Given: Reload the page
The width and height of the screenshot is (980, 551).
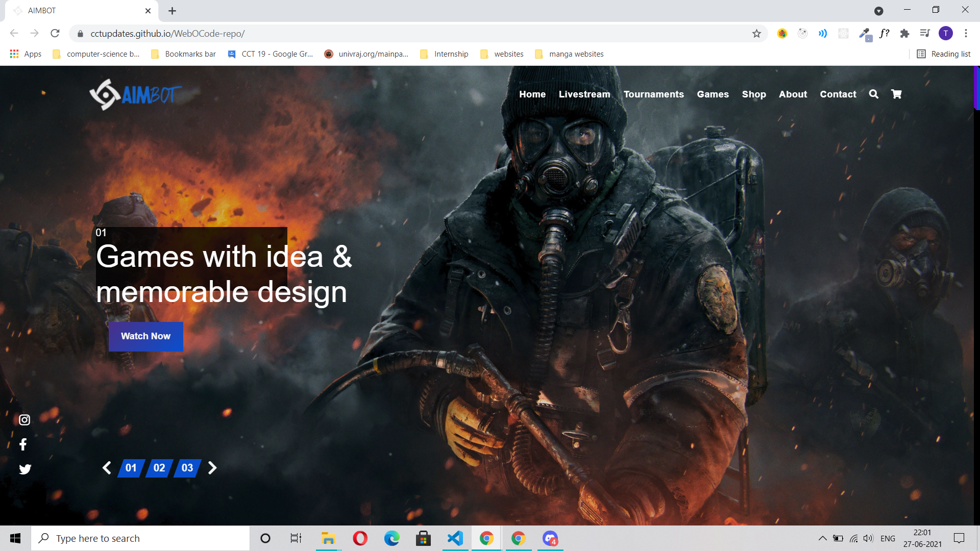Looking at the screenshot, I should pos(55,33).
